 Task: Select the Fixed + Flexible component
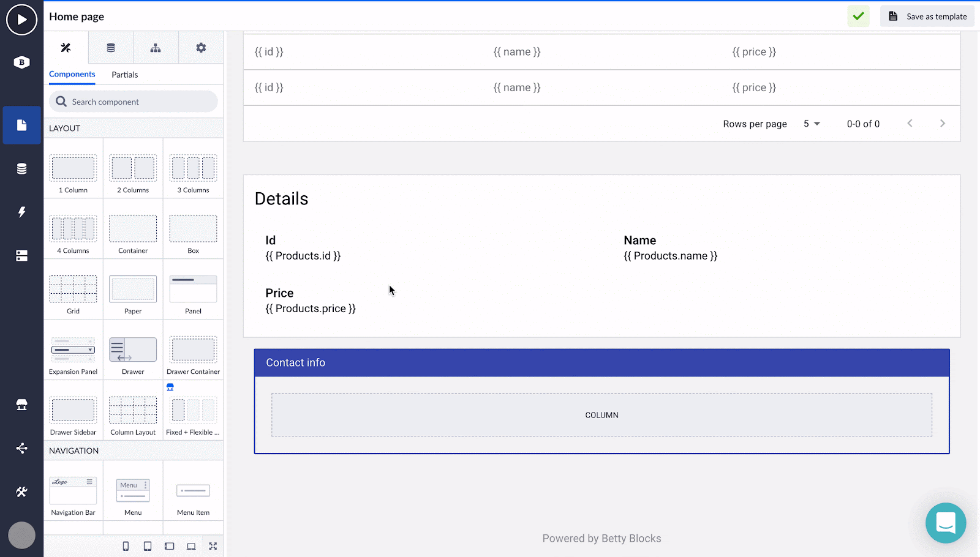pos(193,410)
